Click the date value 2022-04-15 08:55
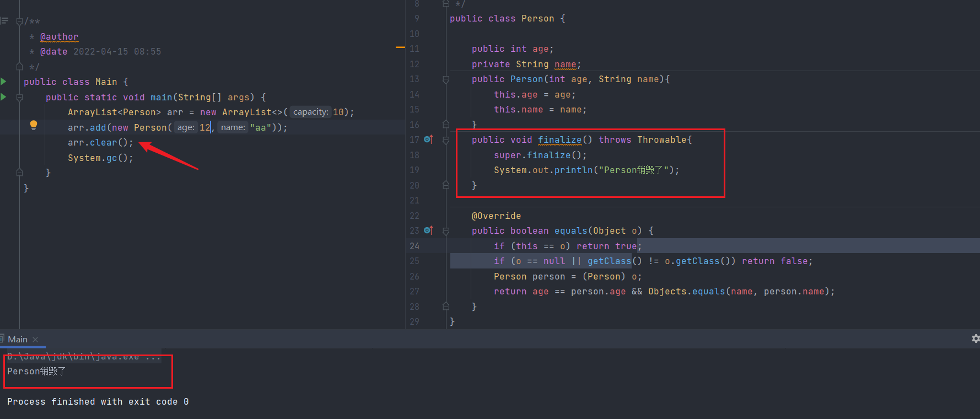 pyautogui.click(x=117, y=52)
